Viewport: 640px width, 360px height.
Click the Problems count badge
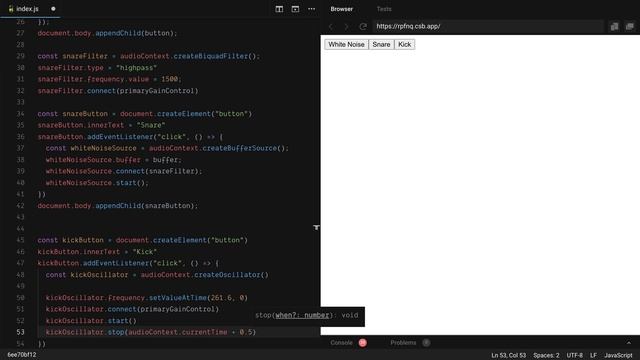(x=426, y=343)
